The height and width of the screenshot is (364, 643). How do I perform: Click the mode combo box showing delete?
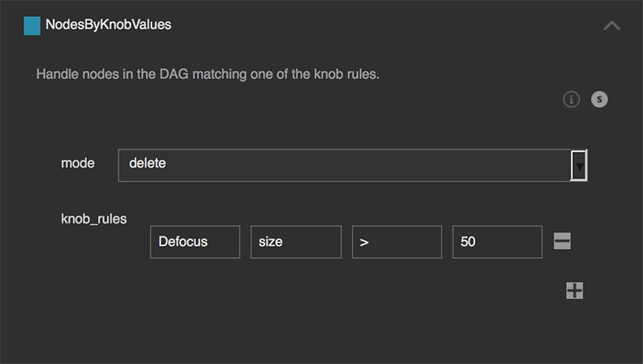[344, 166]
